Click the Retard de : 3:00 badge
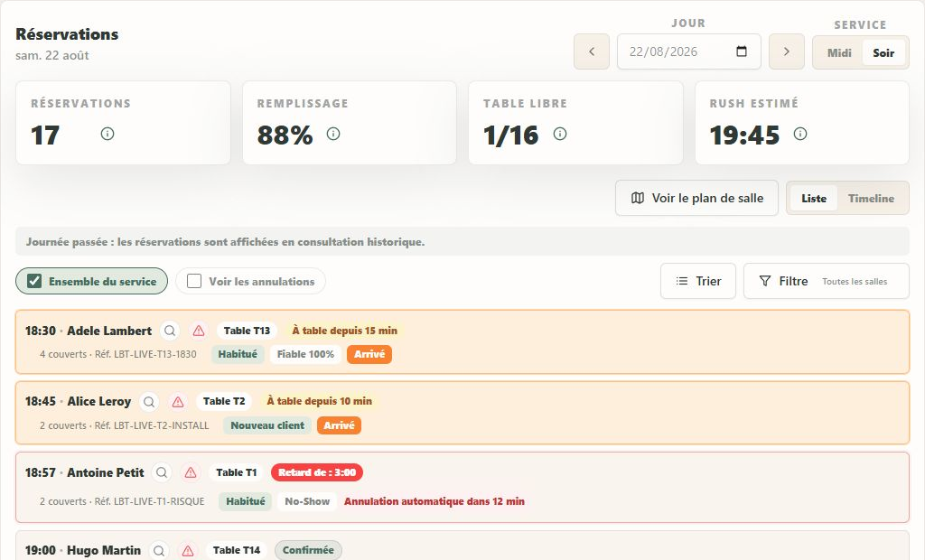Image resolution: width=925 pixels, height=560 pixels. [x=317, y=472]
